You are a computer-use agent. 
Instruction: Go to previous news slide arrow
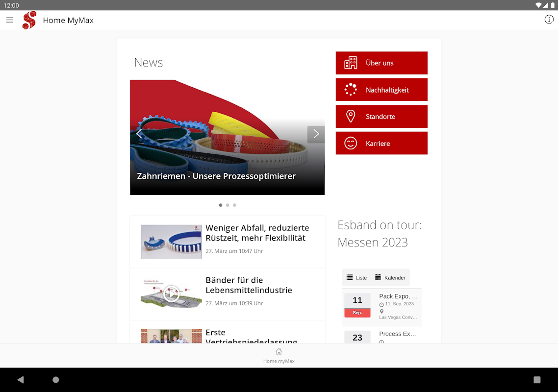139,134
